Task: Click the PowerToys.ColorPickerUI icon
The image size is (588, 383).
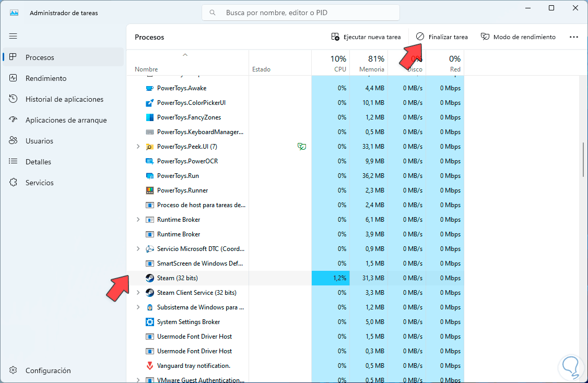Action: [x=150, y=103]
